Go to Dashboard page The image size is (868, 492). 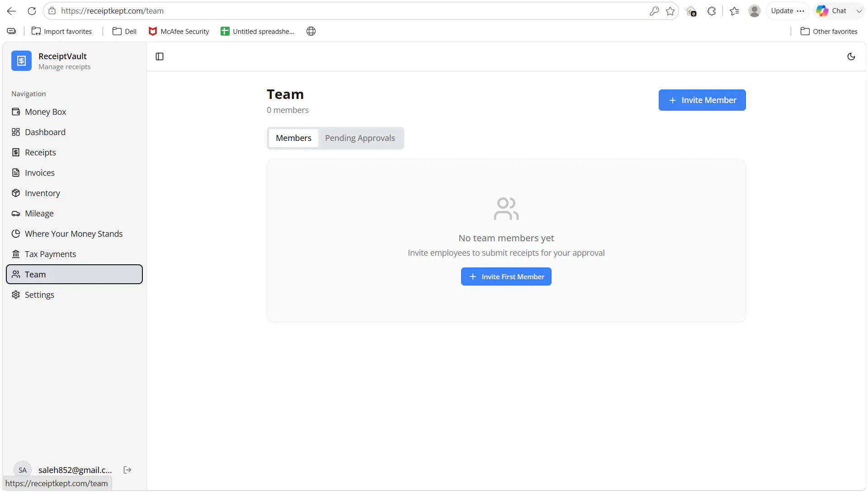[x=75, y=132]
